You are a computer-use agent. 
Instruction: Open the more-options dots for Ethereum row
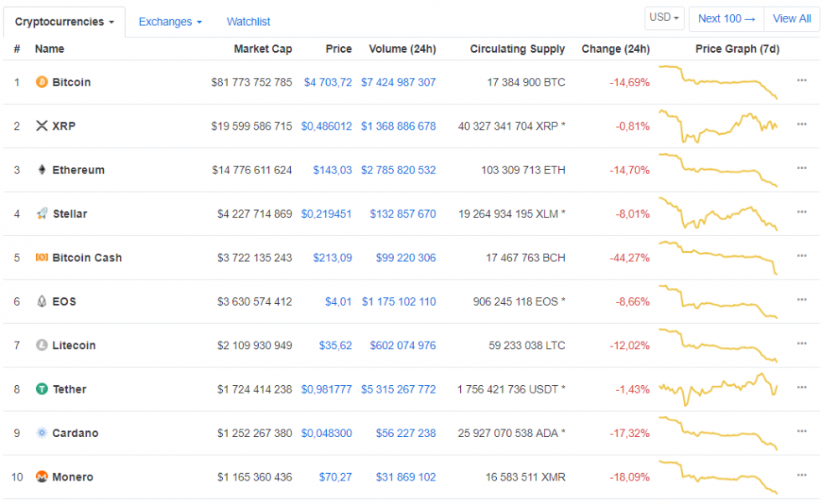[x=802, y=167]
